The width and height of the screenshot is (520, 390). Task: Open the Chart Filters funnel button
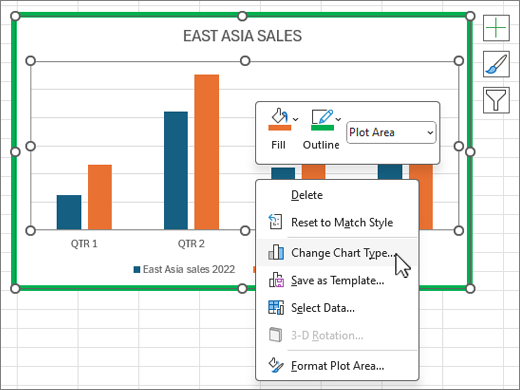coord(496,100)
